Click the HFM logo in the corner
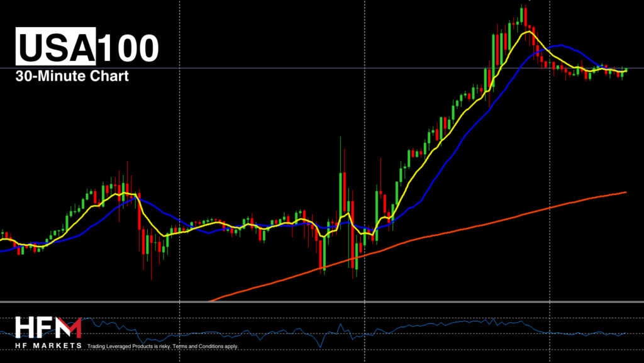This screenshot has width=644, height=363. (x=48, y=328)
